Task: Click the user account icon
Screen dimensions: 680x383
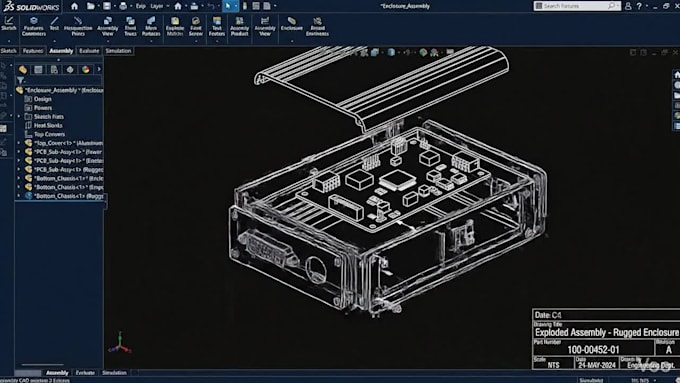Action: pos(628,6)
